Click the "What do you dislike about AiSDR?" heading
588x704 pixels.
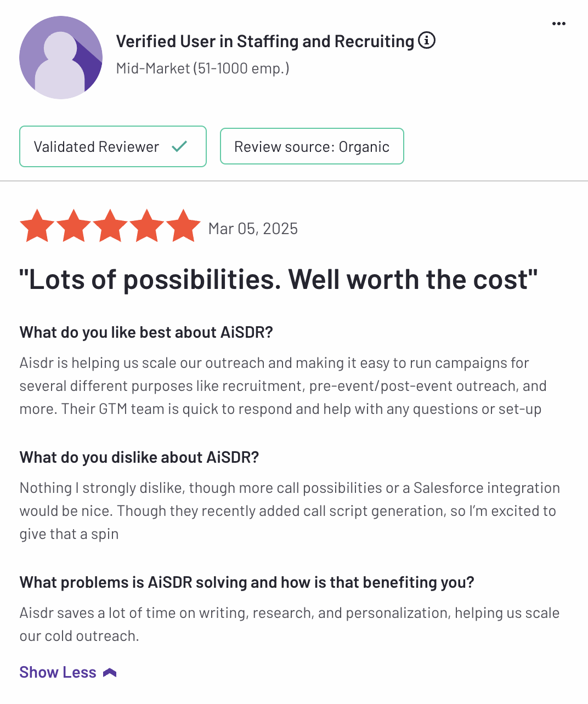(x=139, y=457)
